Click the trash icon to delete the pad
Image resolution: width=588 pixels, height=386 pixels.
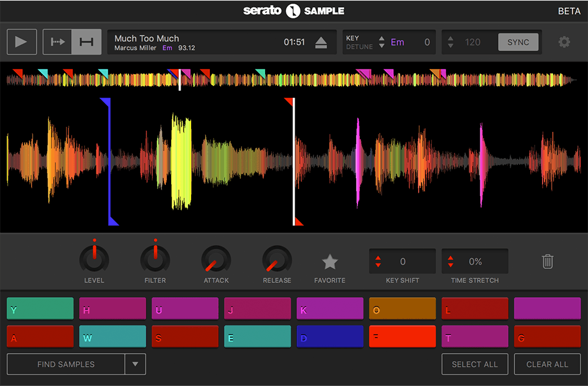pos(547,261)
